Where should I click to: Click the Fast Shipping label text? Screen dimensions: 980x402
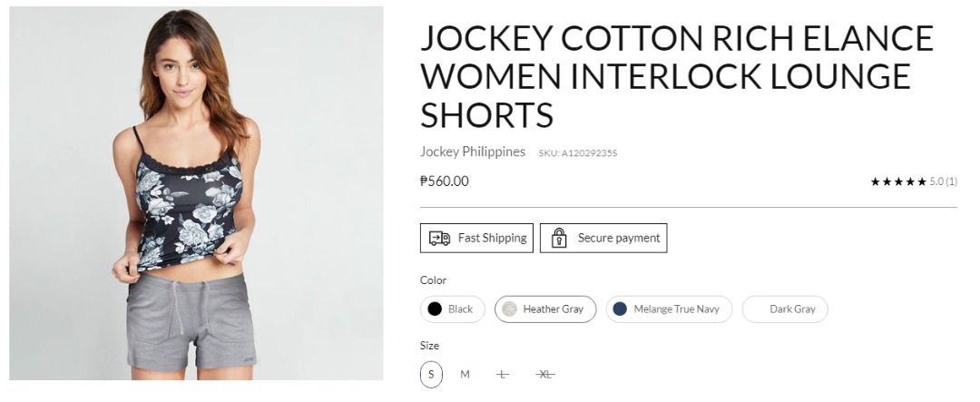(x=492, y=238)
